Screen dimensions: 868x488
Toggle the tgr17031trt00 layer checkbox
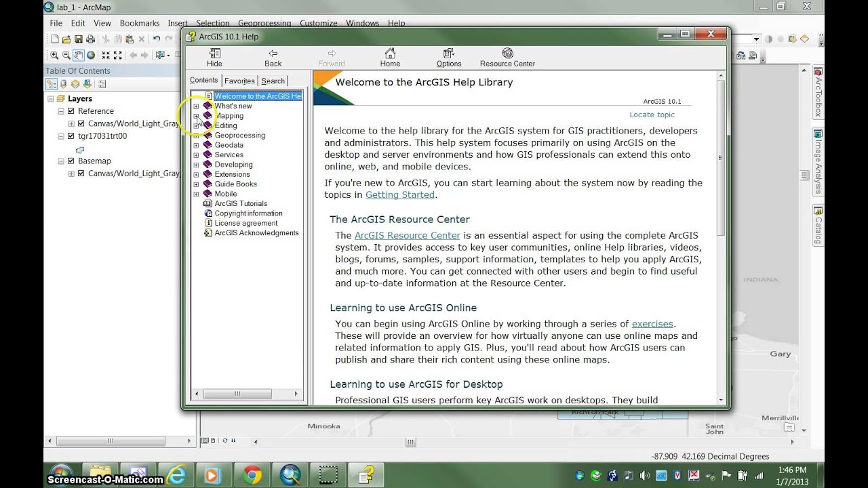[71, 136]
